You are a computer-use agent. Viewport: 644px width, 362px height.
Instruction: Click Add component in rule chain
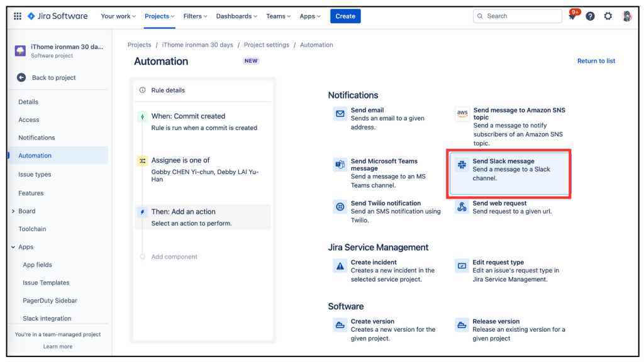pyautogui.click(x=174, y=257)
